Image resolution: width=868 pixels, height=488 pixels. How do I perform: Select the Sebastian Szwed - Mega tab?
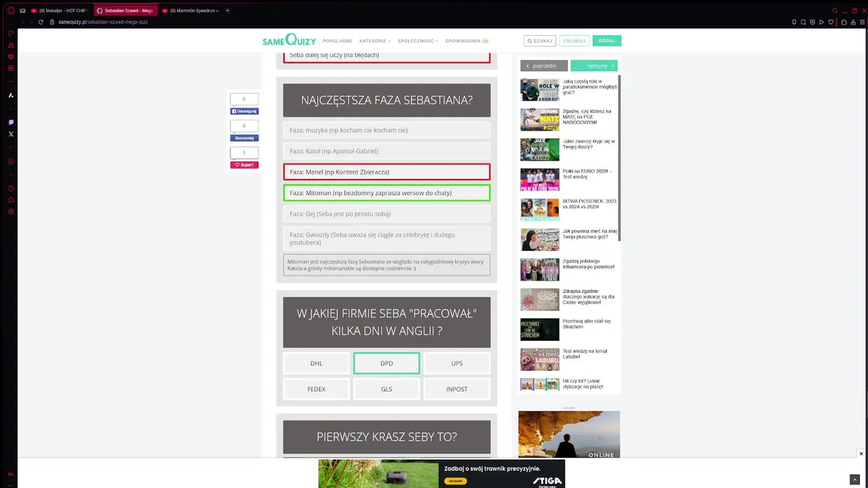(125, 11)
